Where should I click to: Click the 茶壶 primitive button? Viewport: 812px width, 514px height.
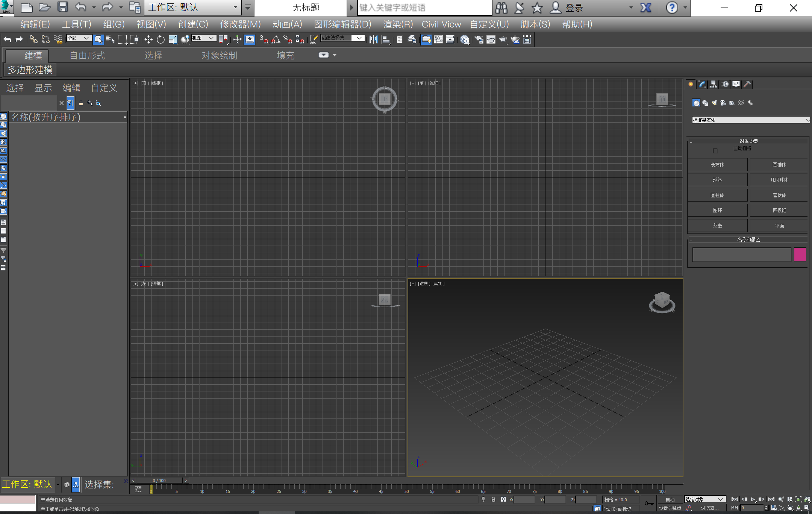pos(717,226)
